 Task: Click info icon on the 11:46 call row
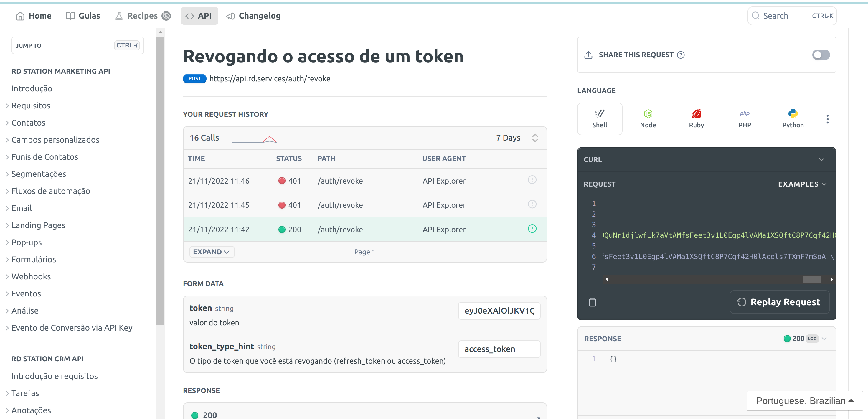pyautogui.click(x=532, y=180)
